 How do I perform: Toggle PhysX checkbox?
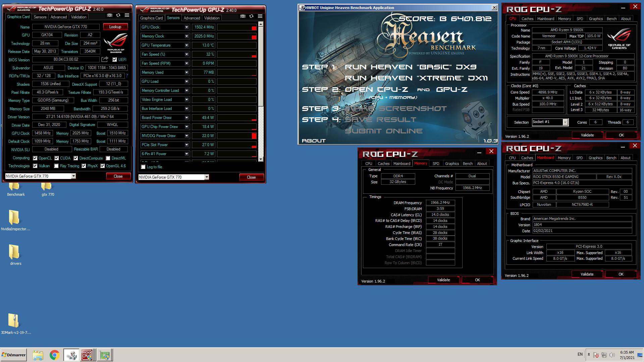pyautogui.click(x=84, y=166)
